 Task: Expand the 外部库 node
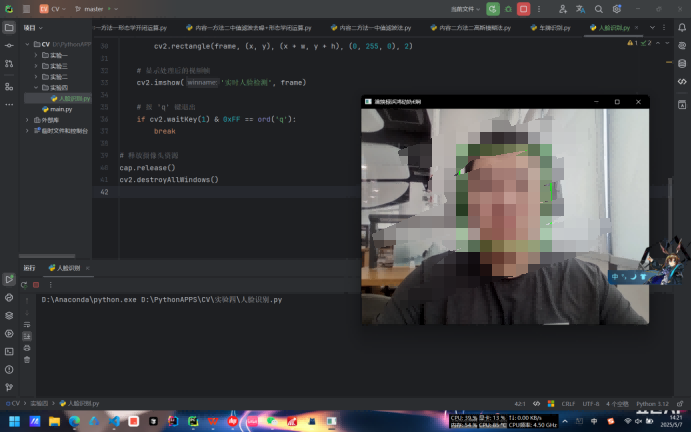click(x=27, y=120)
